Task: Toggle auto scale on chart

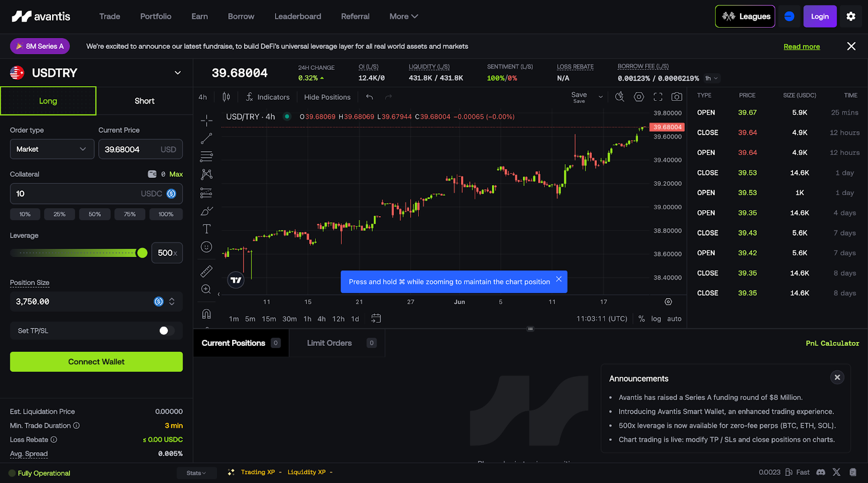Action: (674, 319)
